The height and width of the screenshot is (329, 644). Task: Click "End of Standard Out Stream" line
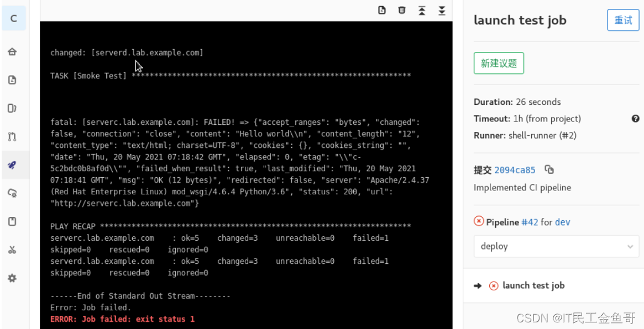(x=140, y=296)
